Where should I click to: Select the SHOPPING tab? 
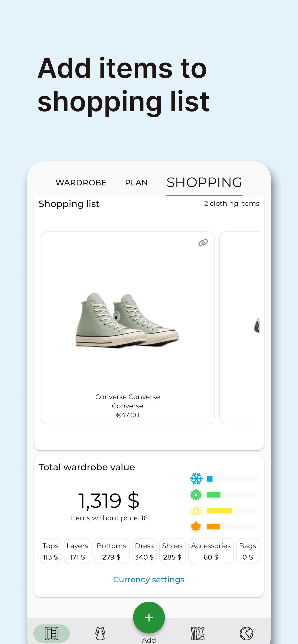click(x=204, y=182)
